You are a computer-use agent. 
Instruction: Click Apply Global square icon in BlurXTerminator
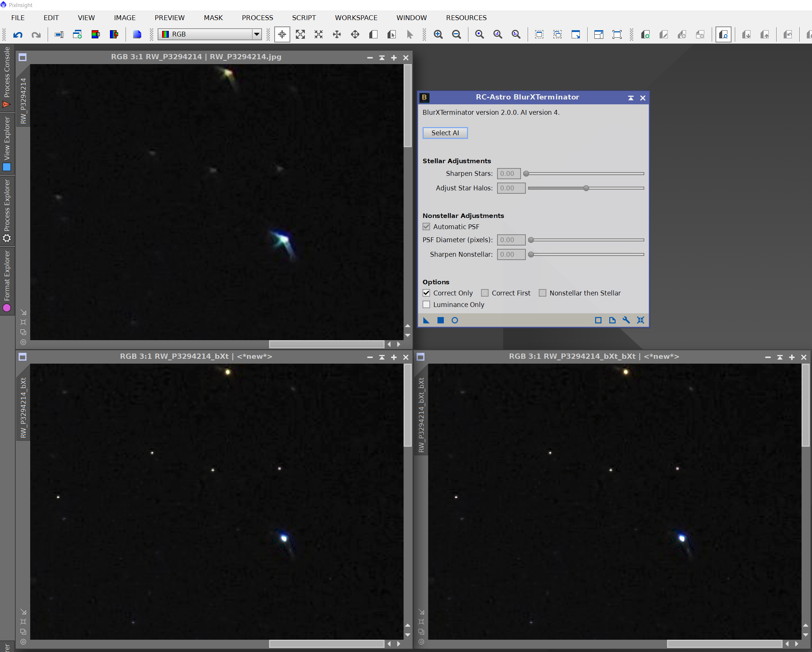(440, 320)
